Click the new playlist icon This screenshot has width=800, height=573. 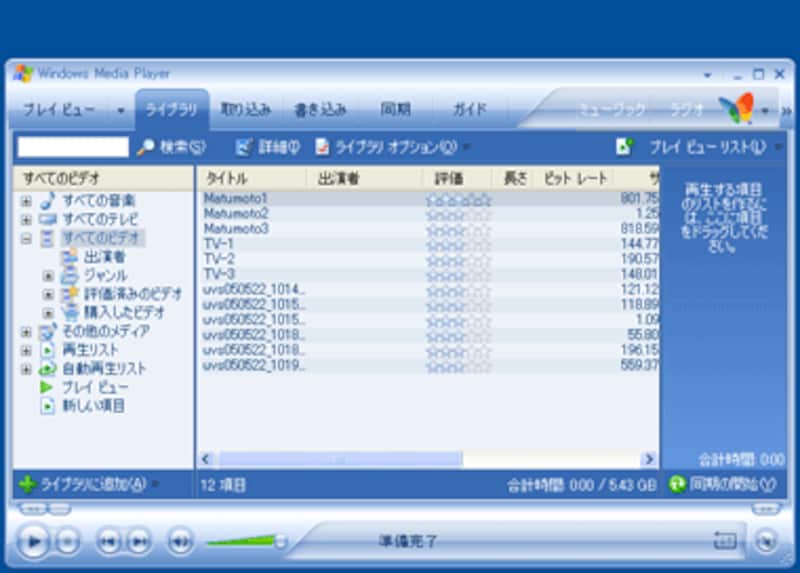point(624,147)
